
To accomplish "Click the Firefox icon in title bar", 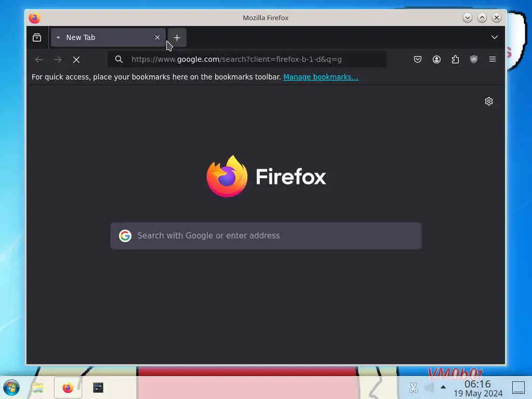I will (35, 18).
